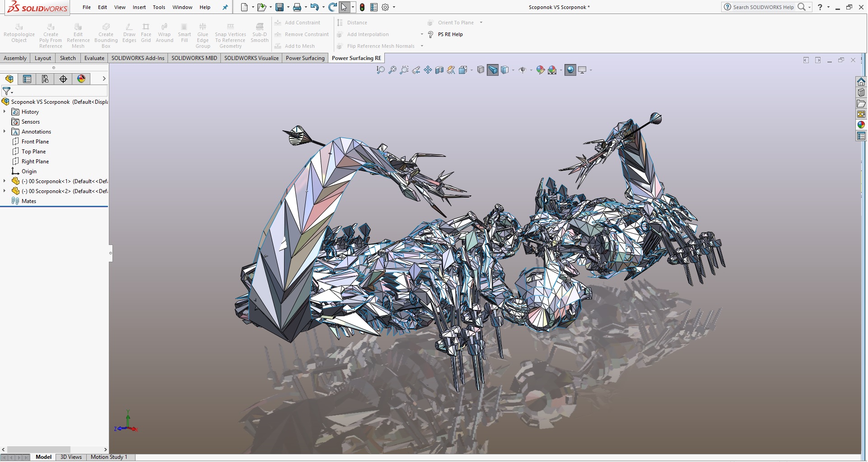Select the Section View icon
Image resolution: width=868 pixels, height=462 pixels.
(439, 70)
